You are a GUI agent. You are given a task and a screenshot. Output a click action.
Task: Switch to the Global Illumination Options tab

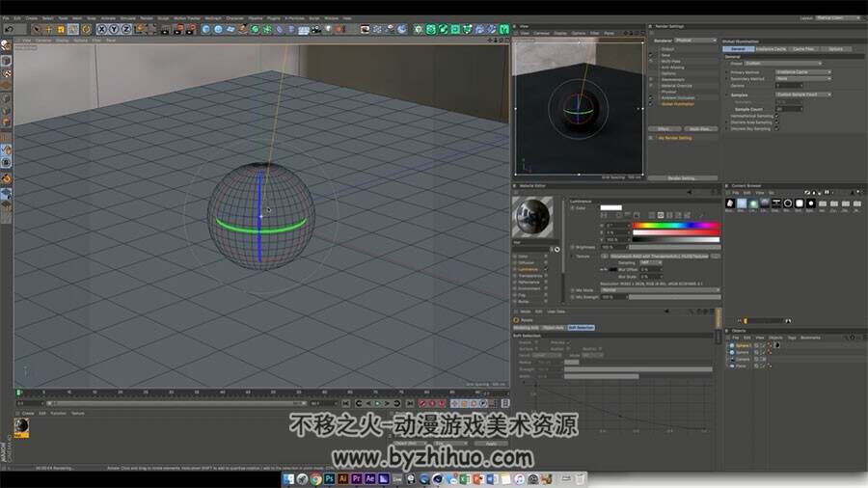coord(835,49)
